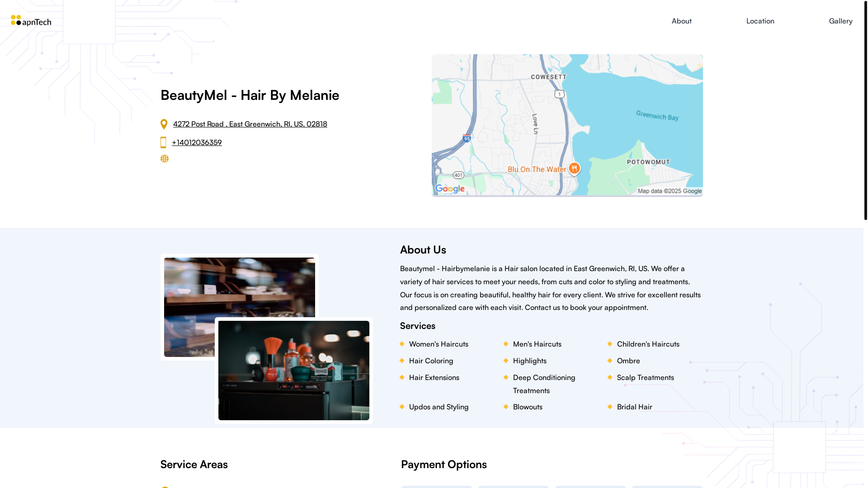This screenshot has width=868, height=488.
Task: Click the COWESETT label on the map
Action: [x=548, y=77]
